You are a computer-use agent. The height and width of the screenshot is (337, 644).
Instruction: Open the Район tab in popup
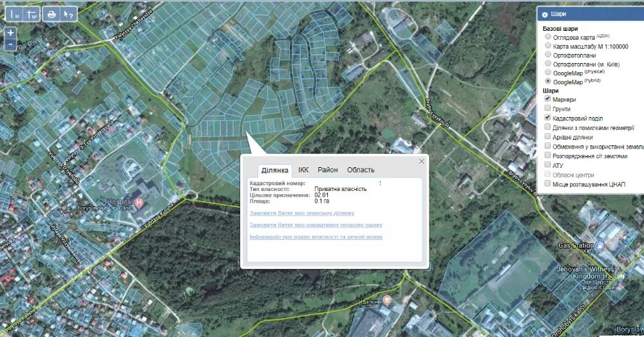point(327,170)
